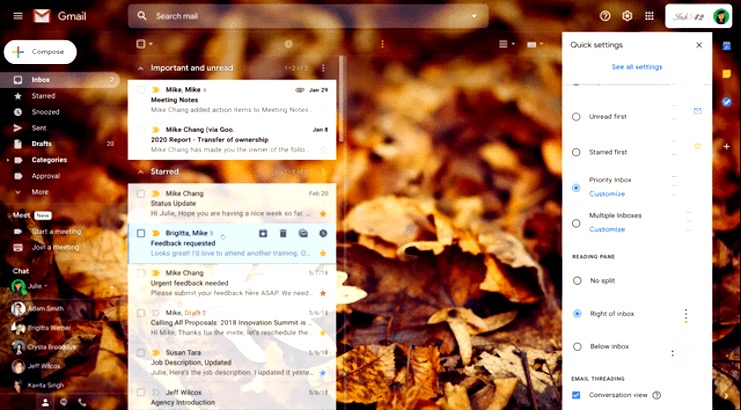Toggle Conversation view checkbox
Viewport: 741px width, 410px height.
pos(576,395)
